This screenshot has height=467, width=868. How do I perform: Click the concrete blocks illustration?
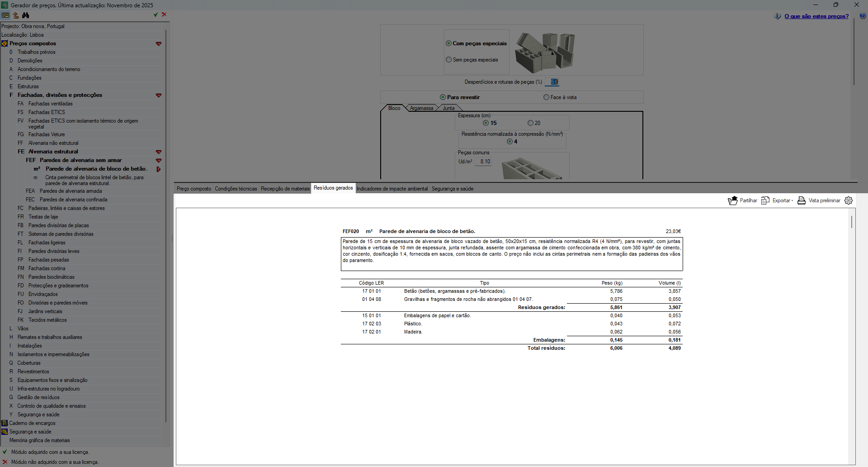click(x=545, y=52)
